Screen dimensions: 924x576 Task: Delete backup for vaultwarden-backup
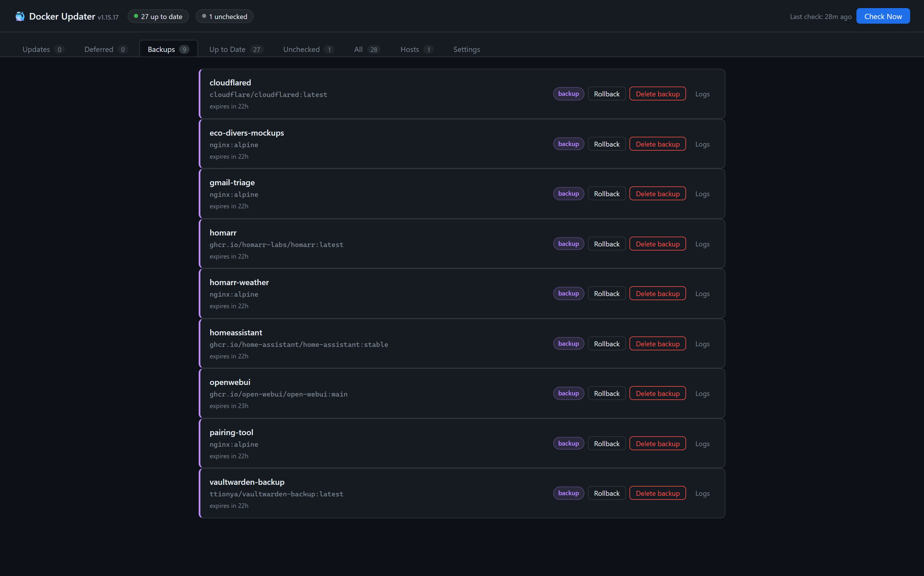click(x=657, y=493)
